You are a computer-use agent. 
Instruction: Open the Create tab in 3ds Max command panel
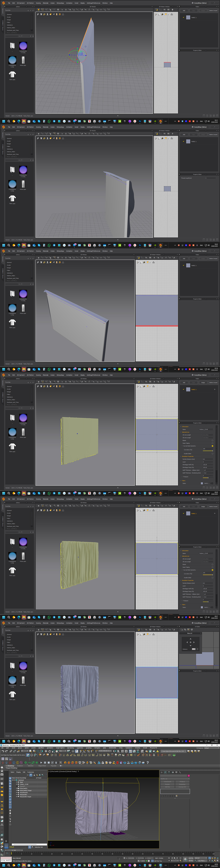point(162,772)
